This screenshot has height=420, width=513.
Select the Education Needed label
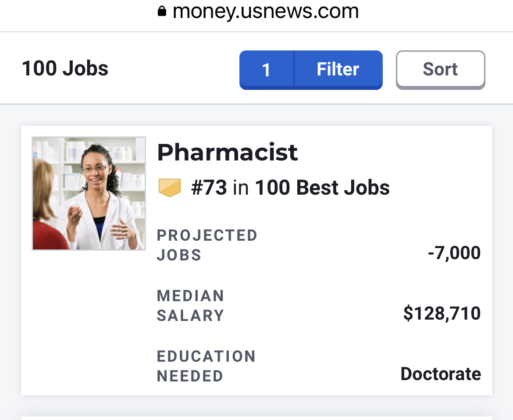[x=206, y=366]
